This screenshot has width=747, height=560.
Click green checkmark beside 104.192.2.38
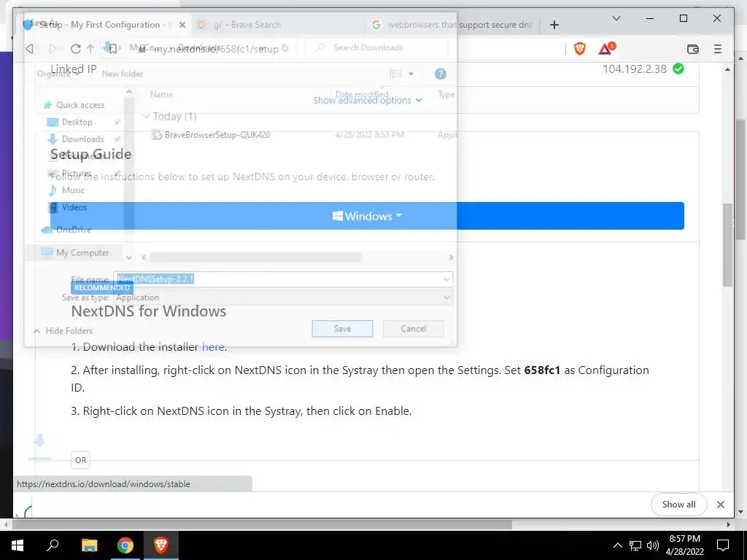coord(678,69)
